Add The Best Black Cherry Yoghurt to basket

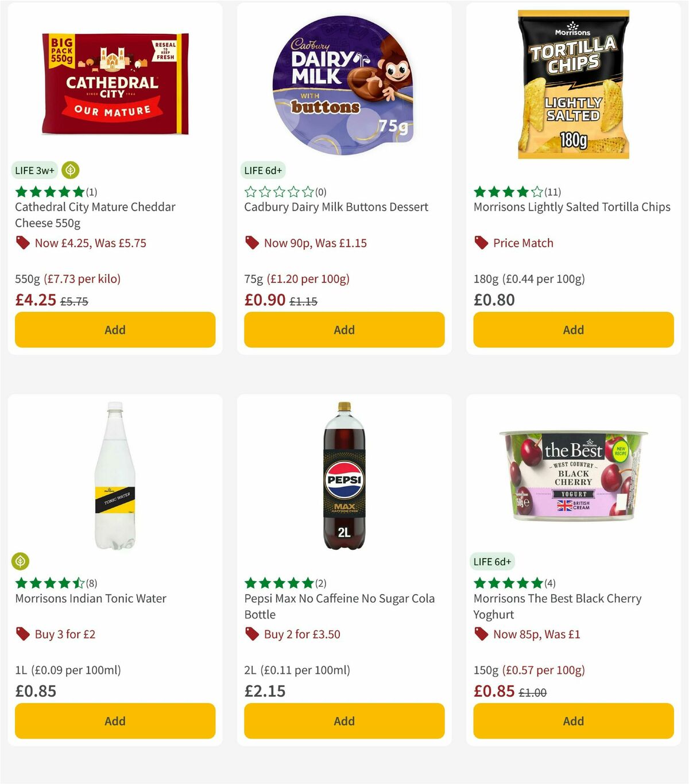[572, 721]
